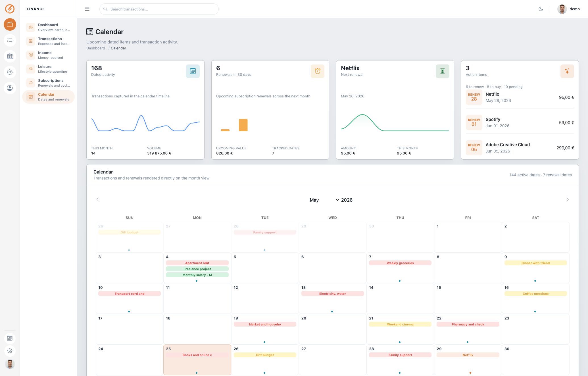
Task: Open Spotify renewal action item
Action: coord(520,122)
